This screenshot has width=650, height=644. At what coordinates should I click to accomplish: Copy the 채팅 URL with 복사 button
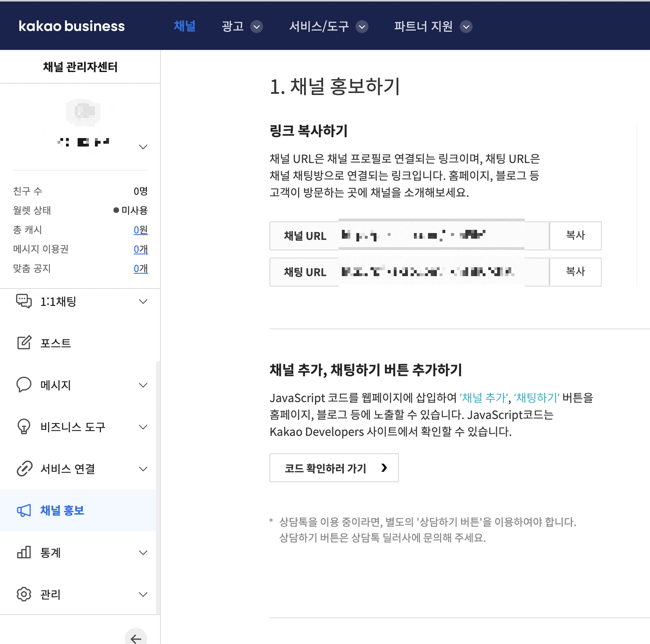[x=575, y=272]
